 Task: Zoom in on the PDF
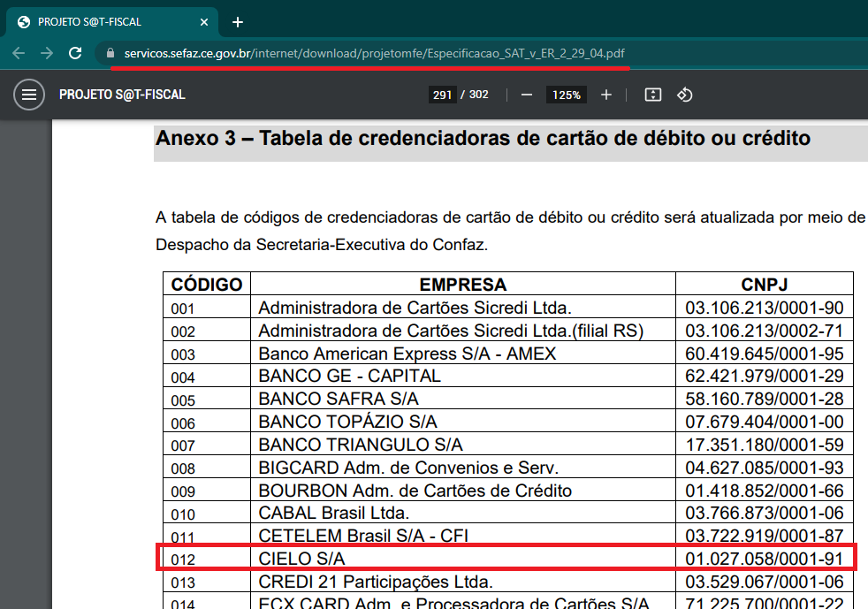point(606,95)
